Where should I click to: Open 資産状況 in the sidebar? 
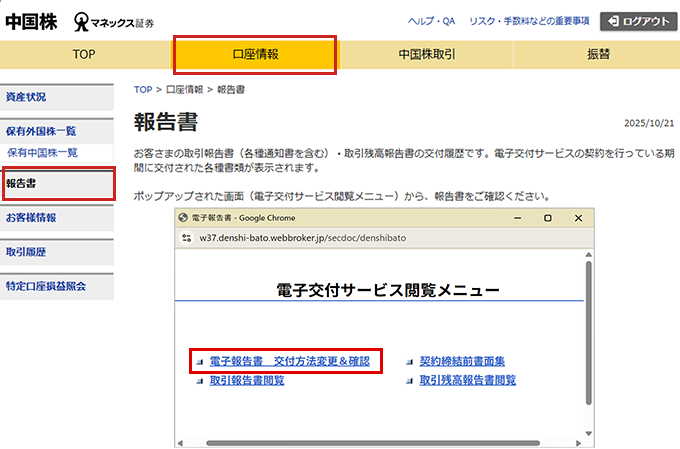pos(57,97)
